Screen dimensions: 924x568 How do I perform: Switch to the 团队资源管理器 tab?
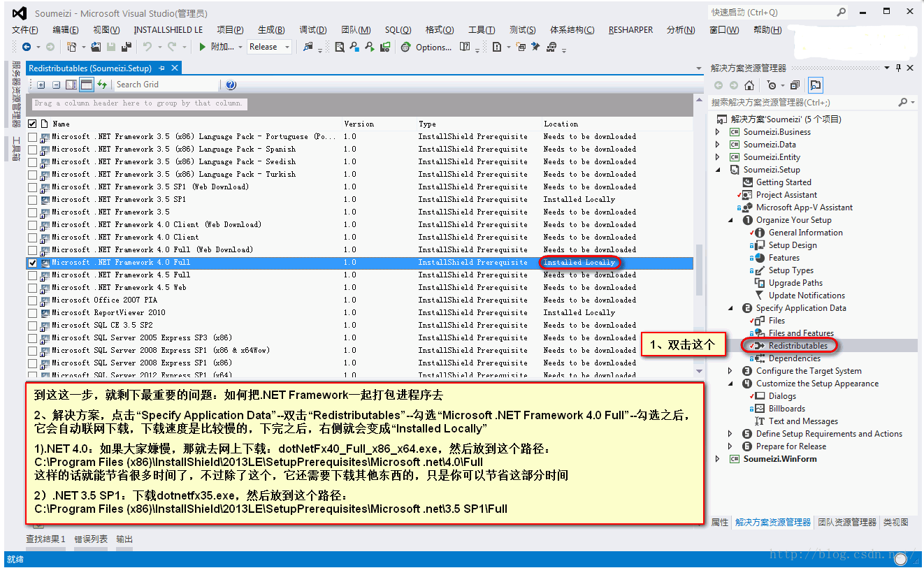[x=847, y=522]
